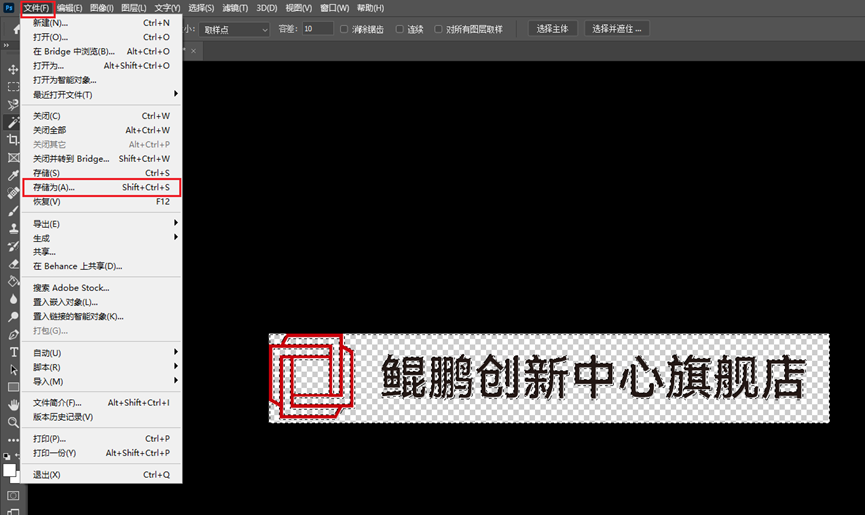Select the Dodge tool
The width and height of the screenshot is (865, 515).
coord(13,316)
